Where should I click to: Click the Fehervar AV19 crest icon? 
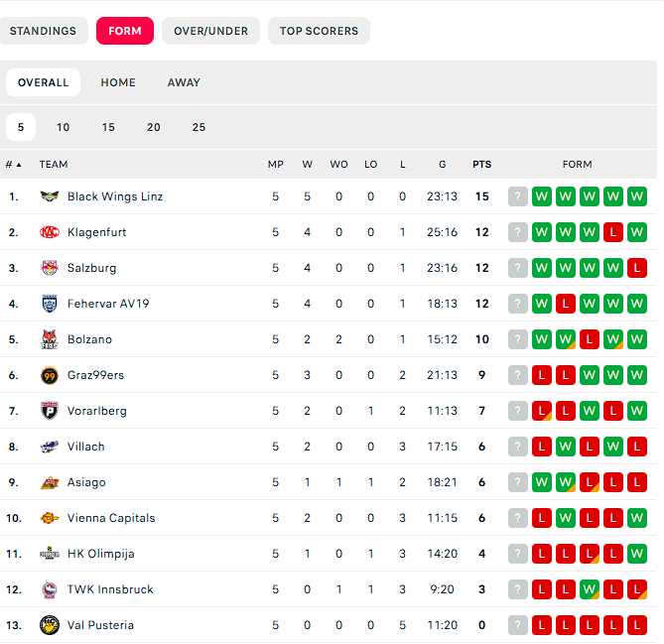point(50,304)
